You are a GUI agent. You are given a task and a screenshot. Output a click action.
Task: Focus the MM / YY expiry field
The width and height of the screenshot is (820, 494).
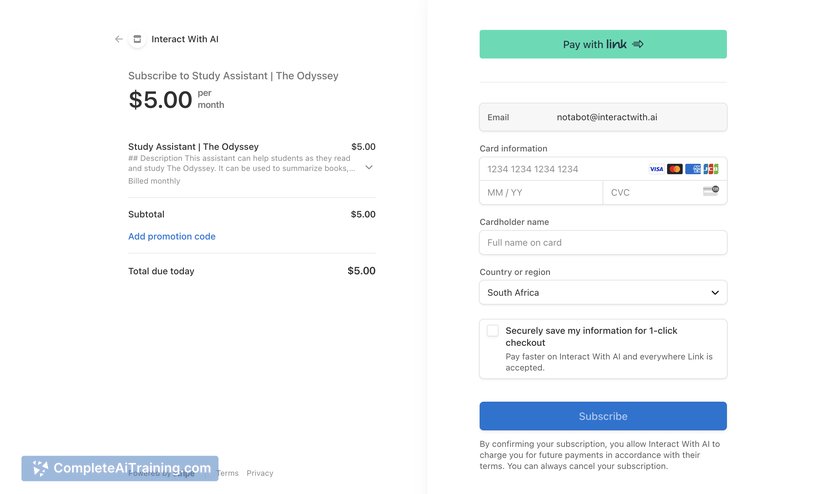[541, 192]
